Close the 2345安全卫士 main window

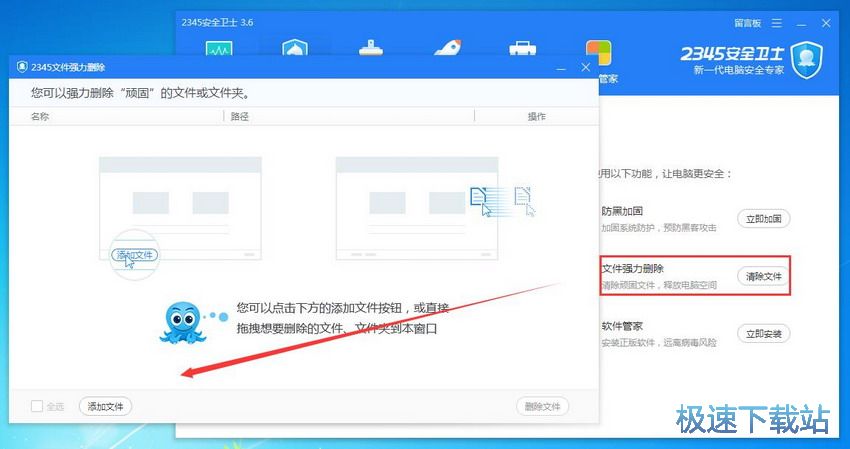826,23
